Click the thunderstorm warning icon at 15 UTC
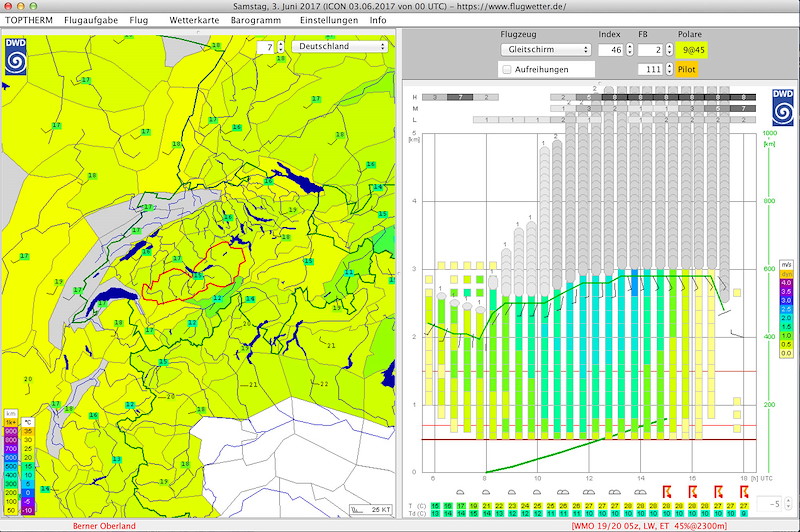Screen dimensions: 800x532 pyautogui.click(x=666, y=492)
